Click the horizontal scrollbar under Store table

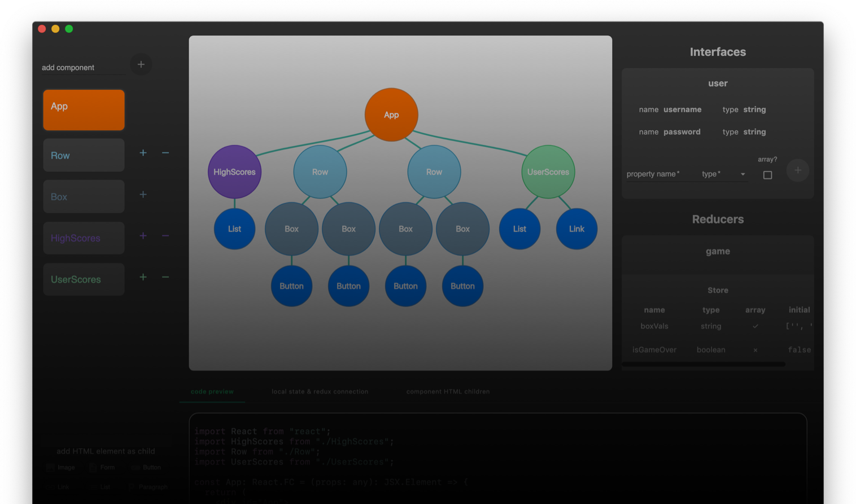pyautogui.click(x=704, y=365)
